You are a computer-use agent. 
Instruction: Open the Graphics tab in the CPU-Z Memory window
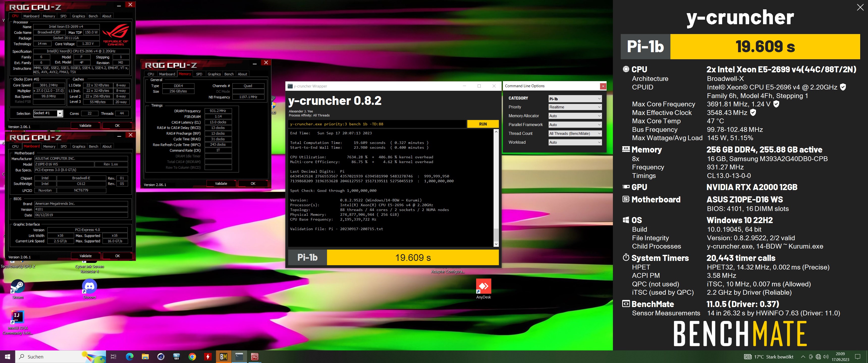(214, 74)
